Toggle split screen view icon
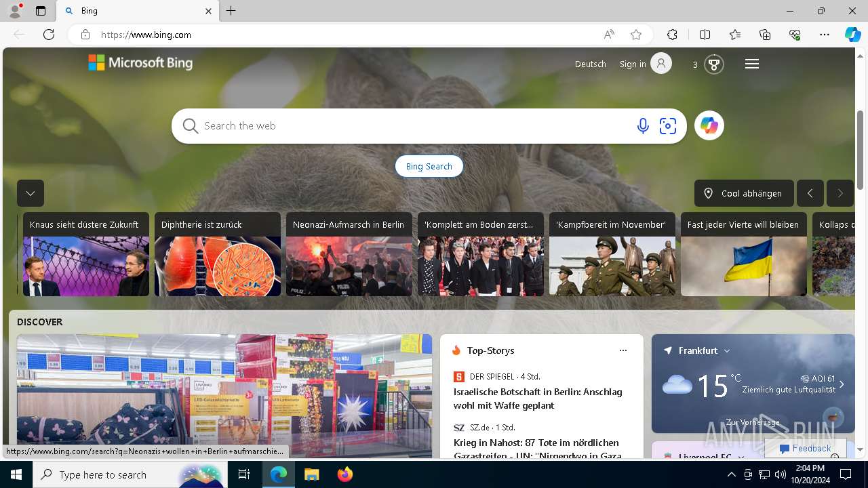868x488 pixels. pyautogui.click(x=705, y=35)
